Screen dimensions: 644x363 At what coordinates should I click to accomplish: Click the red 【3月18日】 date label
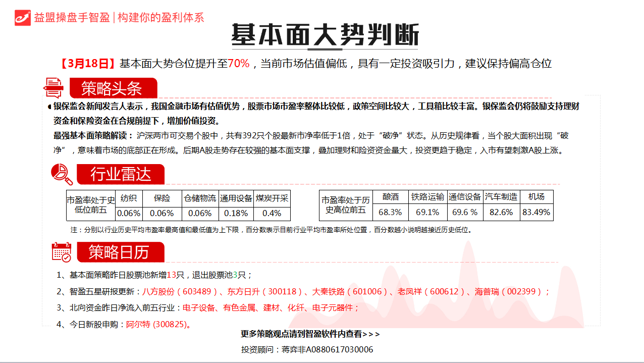[x=88, y=64]
